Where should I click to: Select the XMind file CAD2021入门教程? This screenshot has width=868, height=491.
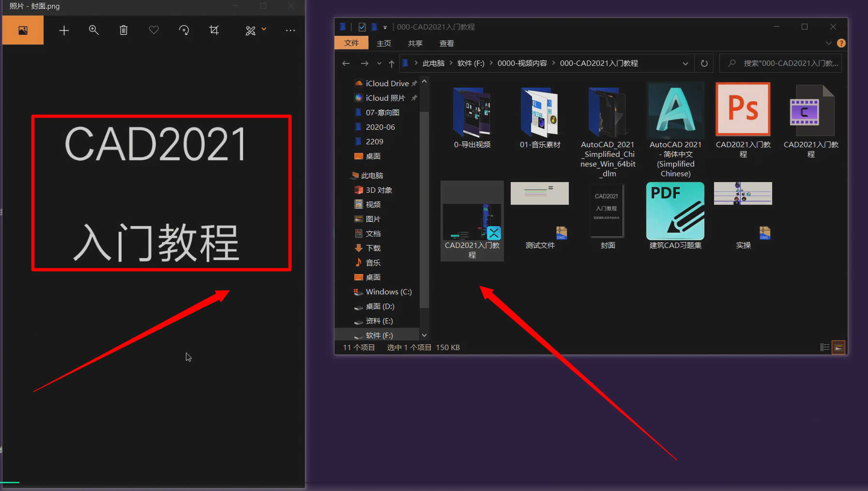(x=472, y=221)
